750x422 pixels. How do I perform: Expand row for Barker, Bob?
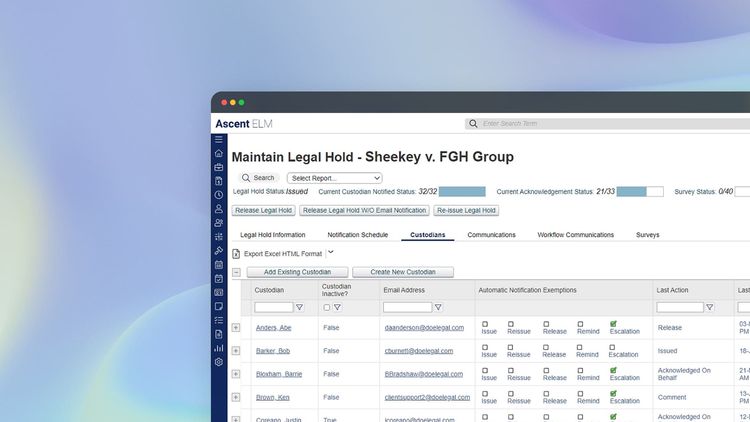point(236,351)
